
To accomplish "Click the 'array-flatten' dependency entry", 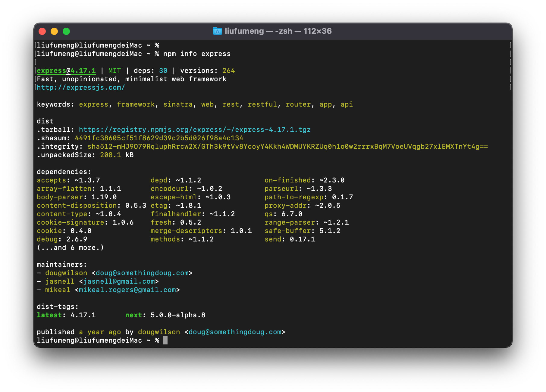I will tap(79, 189).
